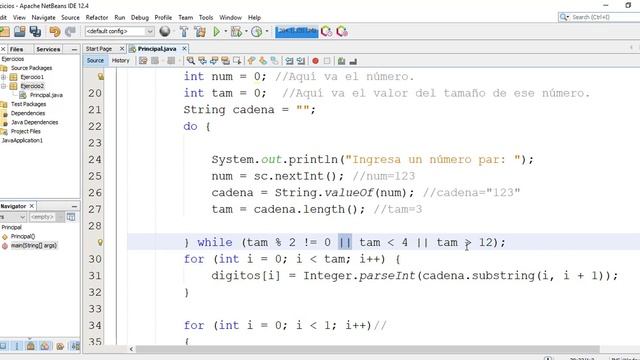Click the Profile Project clock icon
Viewport: 640px width, 360px height.
[x=256, y=31]
